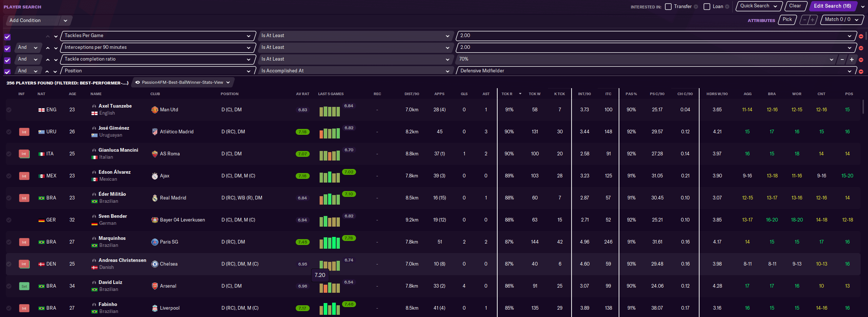
Task: Select Sven Bender row tick circle
Action: (x=9, y=220)
